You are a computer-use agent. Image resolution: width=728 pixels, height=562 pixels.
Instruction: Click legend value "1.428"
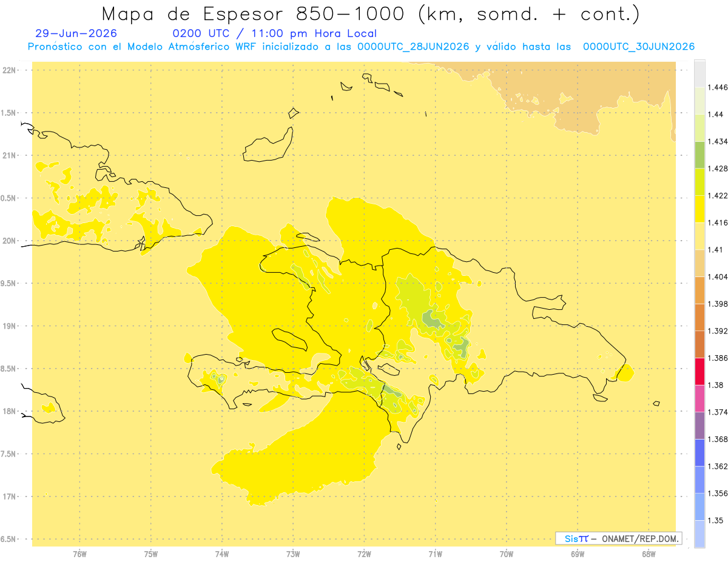click(718, 169)
